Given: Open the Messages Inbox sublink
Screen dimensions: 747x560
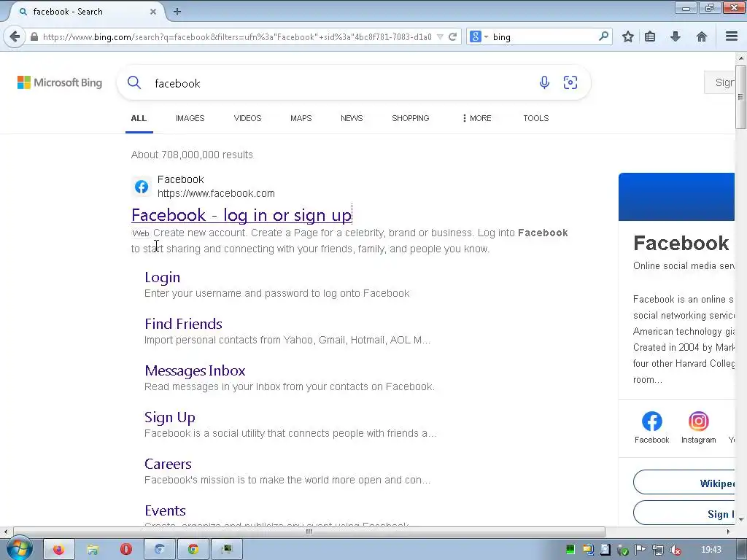Looking at the screenshot, I should point(195,370).
